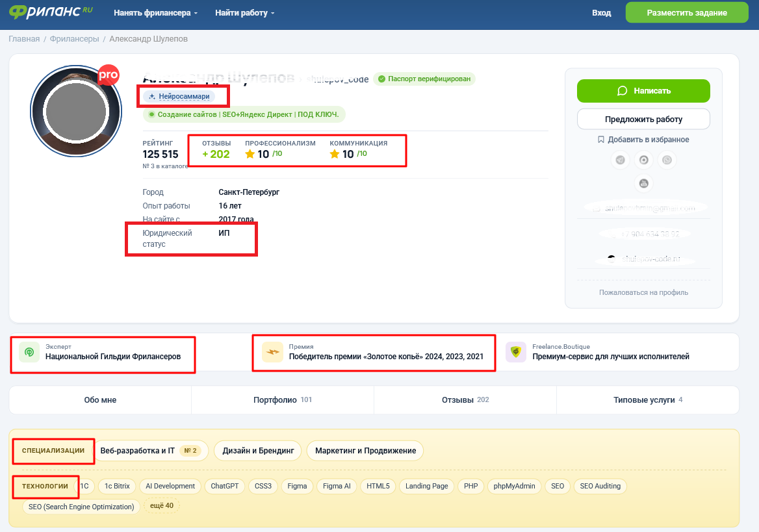
Task: Click the Предложить работу button
Action: [643, 119]
